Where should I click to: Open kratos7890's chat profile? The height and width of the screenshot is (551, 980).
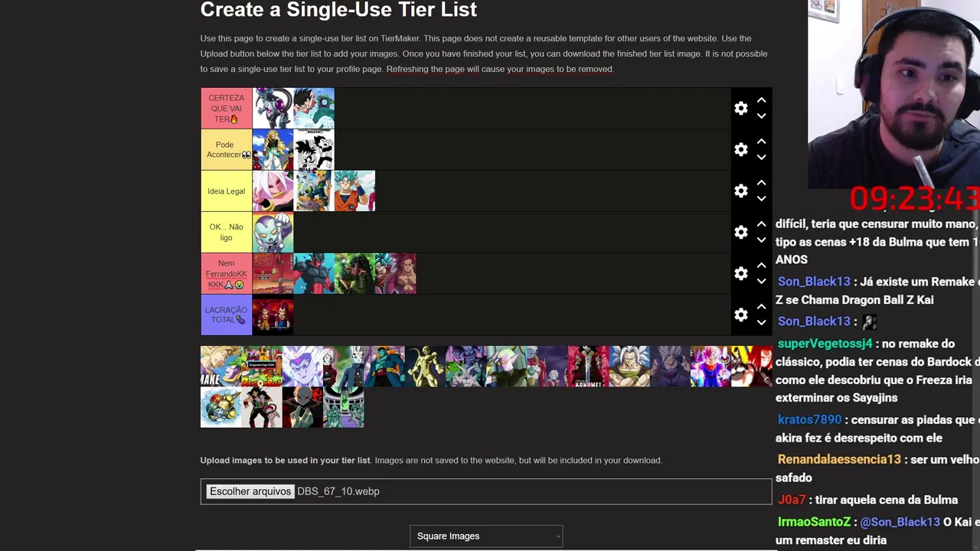(809, 420)
